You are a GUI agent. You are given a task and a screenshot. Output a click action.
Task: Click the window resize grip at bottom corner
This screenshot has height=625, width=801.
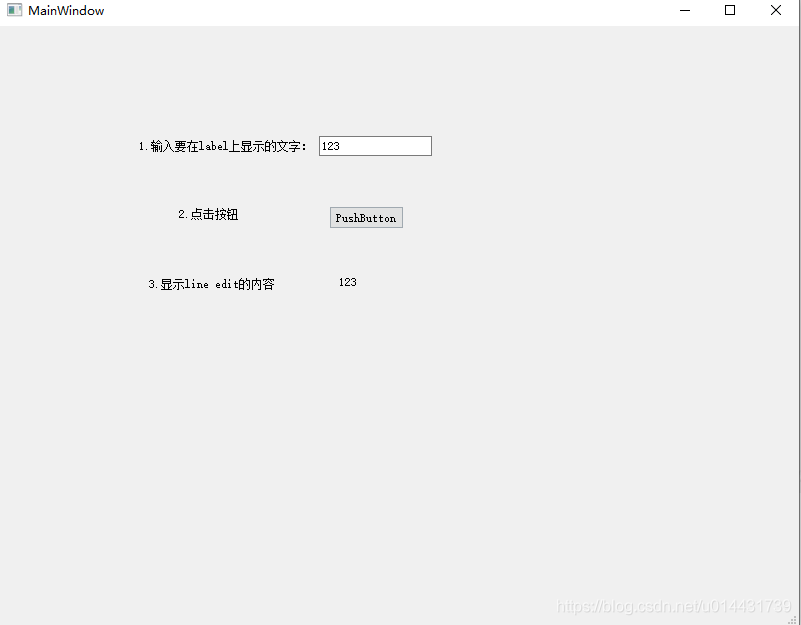point(792,619)
